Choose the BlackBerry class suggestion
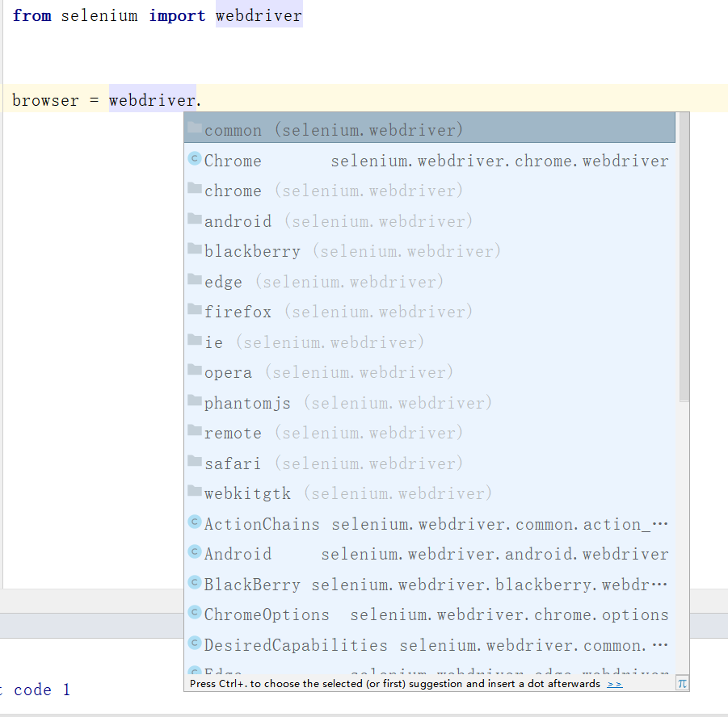This screenshot has height=717, width=728. (430, 585)
